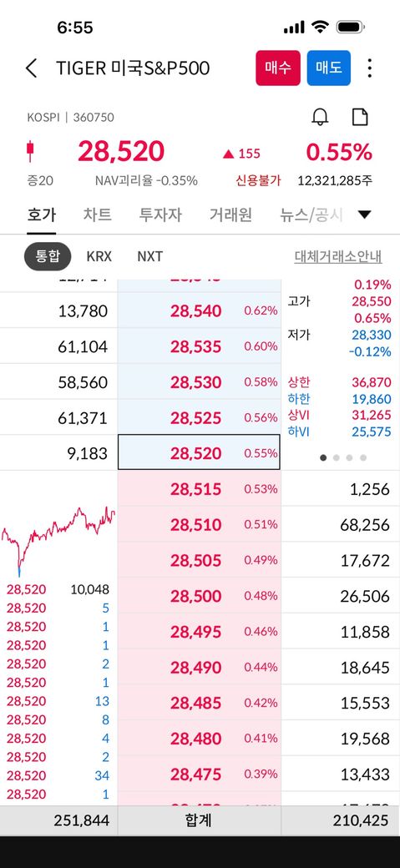Tap the Wi-Fi status icon

tap(320, 27)
